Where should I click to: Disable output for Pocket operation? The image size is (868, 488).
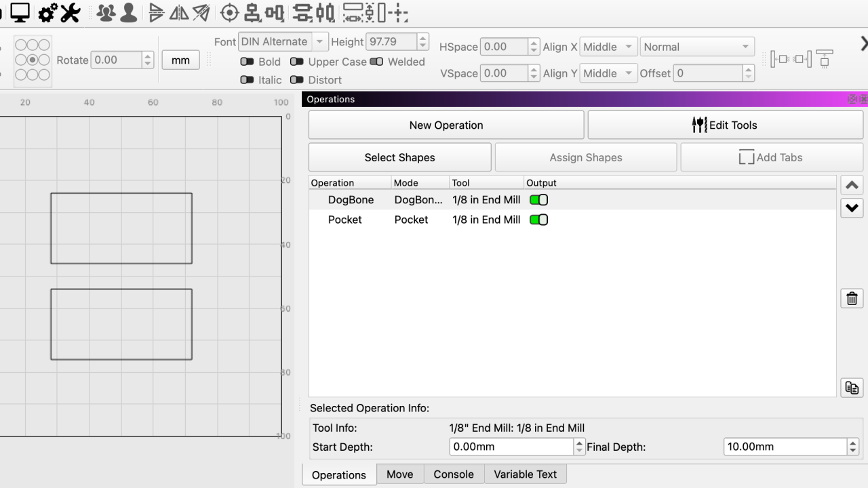coord(538,220)
